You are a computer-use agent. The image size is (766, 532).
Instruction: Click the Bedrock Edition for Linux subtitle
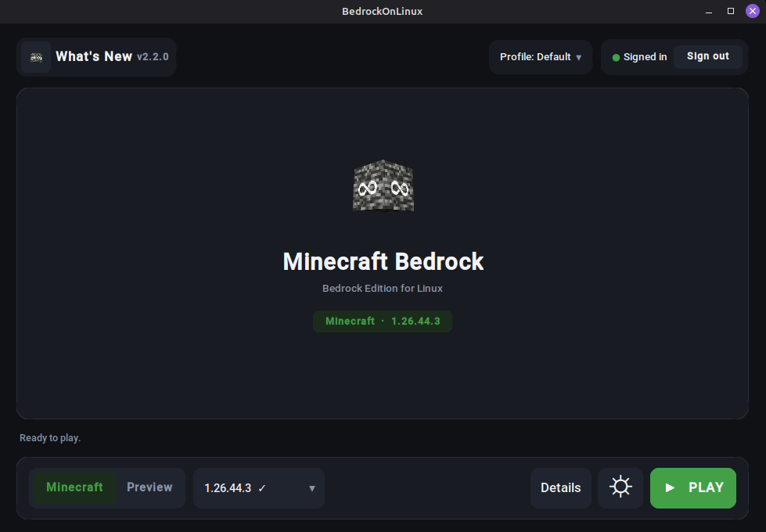point(383,289)
